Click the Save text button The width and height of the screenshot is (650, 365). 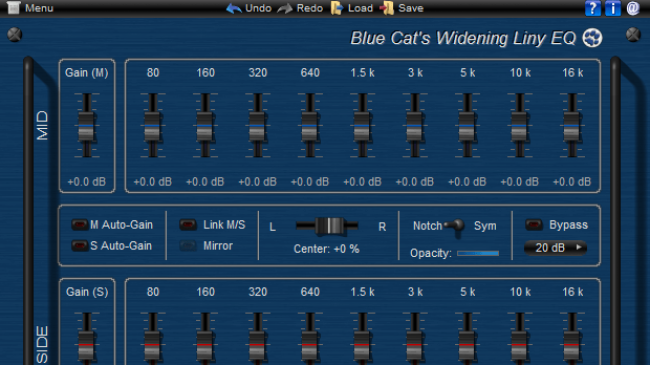click(410, 8)
